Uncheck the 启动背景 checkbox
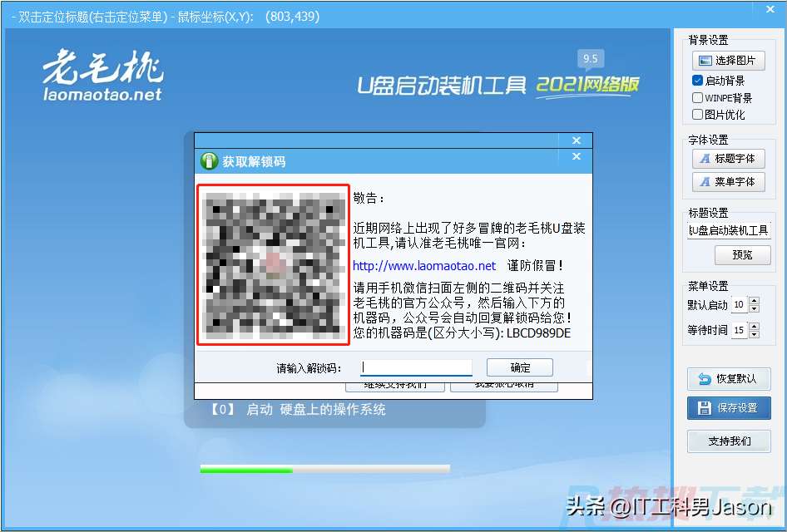Image resolution: width=787 pixels, height=532 pixels. pos(697,81)
